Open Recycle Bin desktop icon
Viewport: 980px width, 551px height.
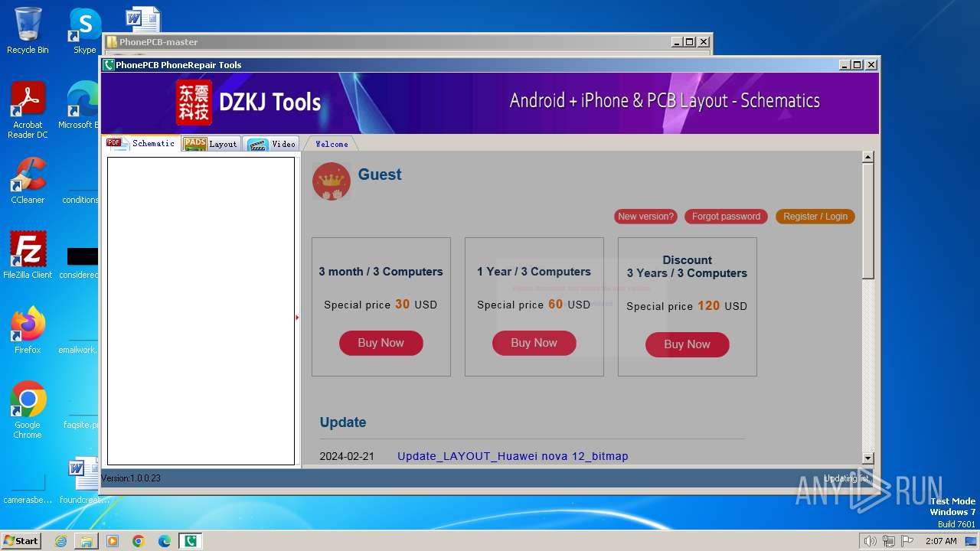(x=28, y=31)
